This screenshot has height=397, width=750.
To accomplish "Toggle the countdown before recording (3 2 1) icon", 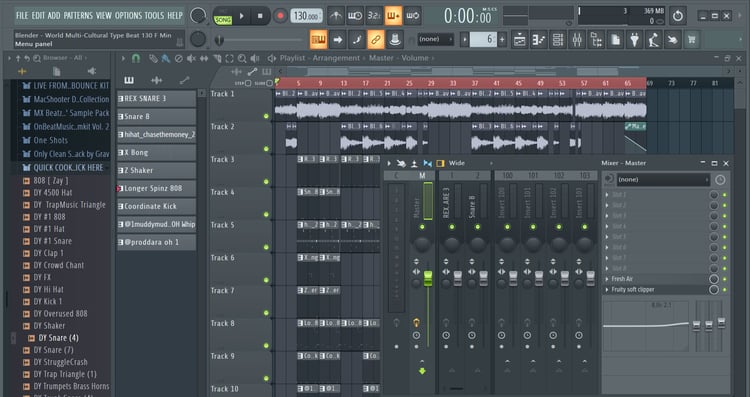I will click(x=374, y=16).
